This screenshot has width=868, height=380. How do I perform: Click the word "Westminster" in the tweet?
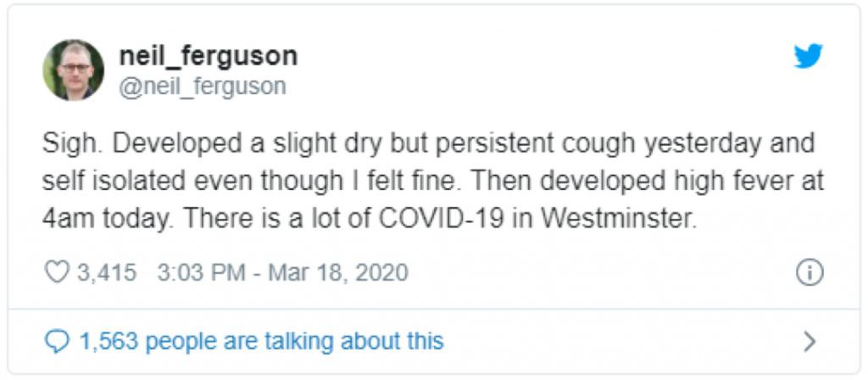(x=617, y=219)
